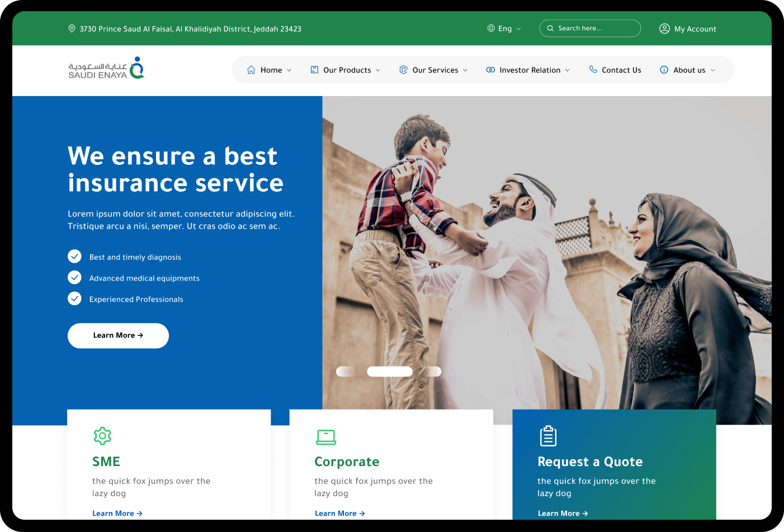Go to first hero carousel slide indicator
Screen dimensions: 784x532
click(347, 371)
